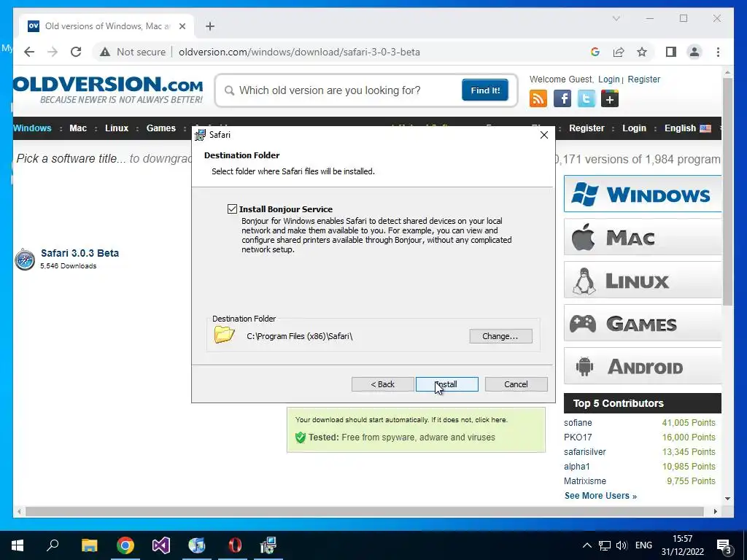Click the Not secure warning icon
The height and width of the screenshot is (560, 747).
[105, 52]
